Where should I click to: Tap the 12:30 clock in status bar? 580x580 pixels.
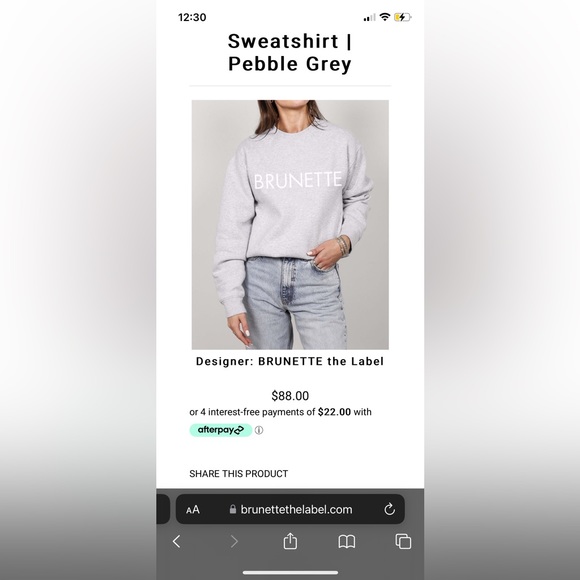192,17
